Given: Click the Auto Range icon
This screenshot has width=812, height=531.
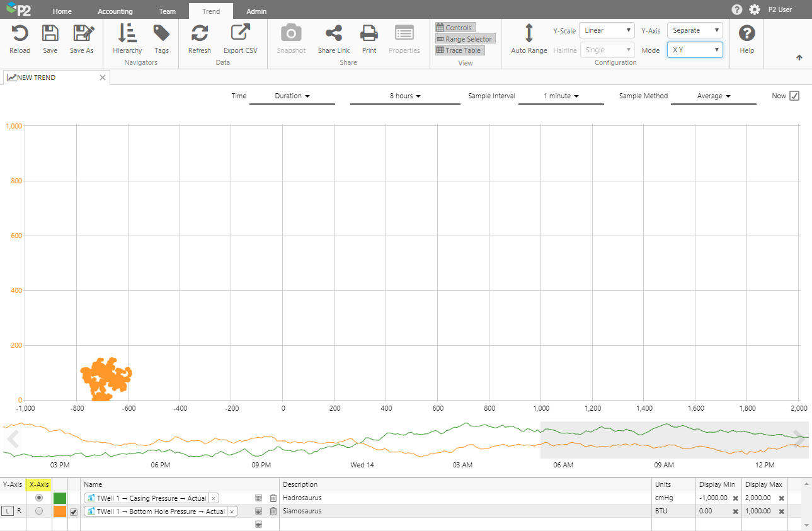Looking at the screenshot, I should click(529, 33).
